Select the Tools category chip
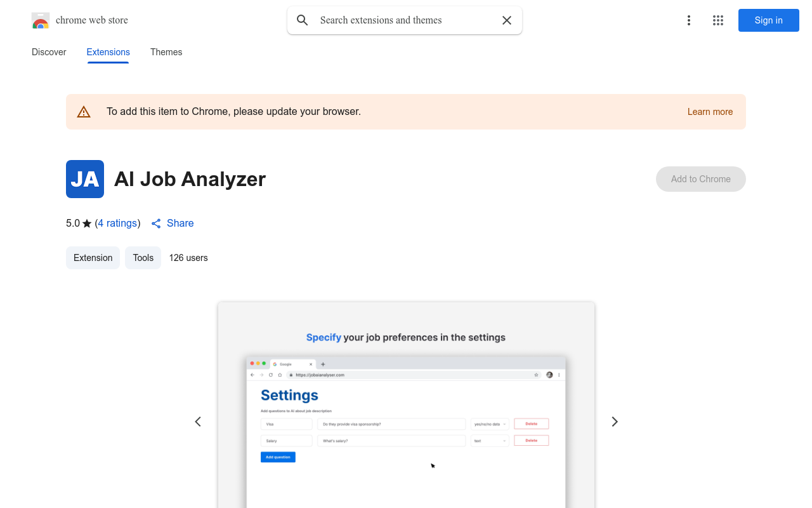This screenshot has width=812, height=508. point(143,258)
